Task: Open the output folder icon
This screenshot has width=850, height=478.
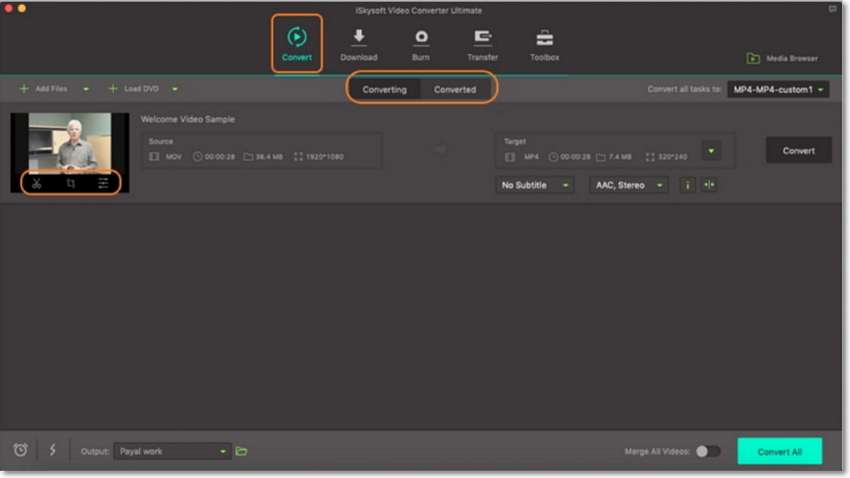Action: pyautogui.click(x=241, y=451)
